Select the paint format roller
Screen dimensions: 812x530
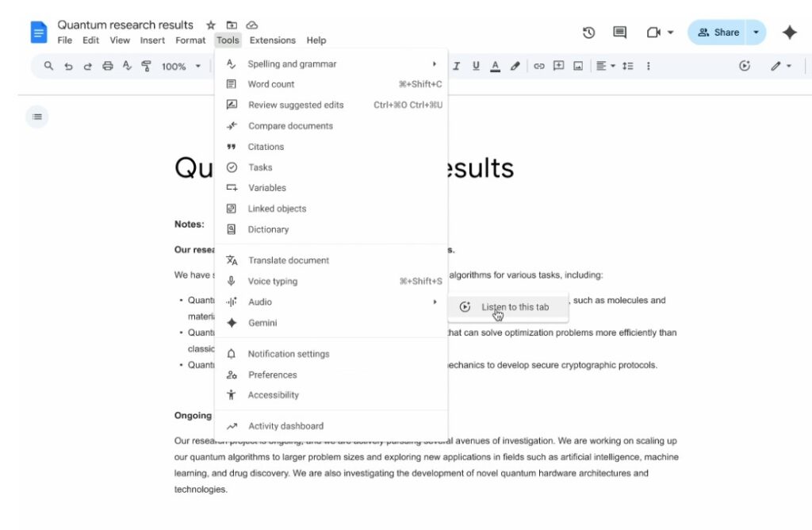click(147, 66)
